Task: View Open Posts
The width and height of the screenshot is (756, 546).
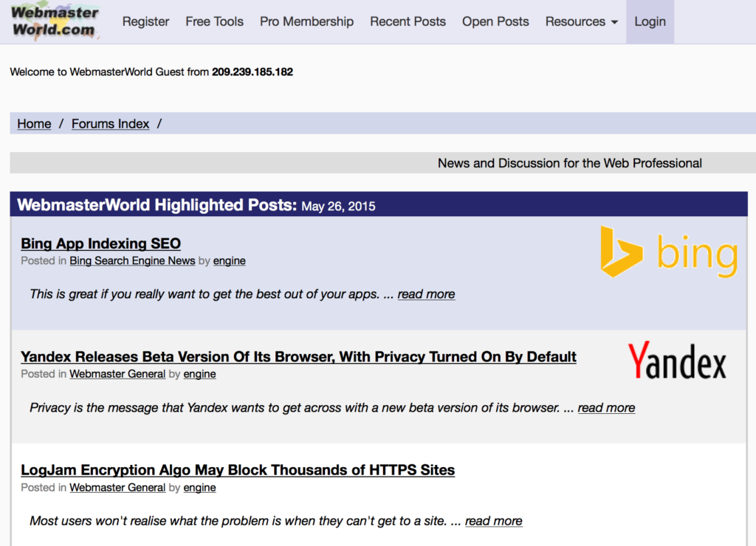Action: point(495,21)
